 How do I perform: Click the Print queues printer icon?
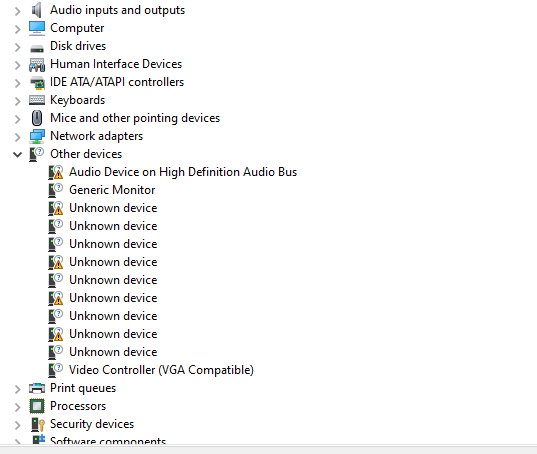(37, 388)
